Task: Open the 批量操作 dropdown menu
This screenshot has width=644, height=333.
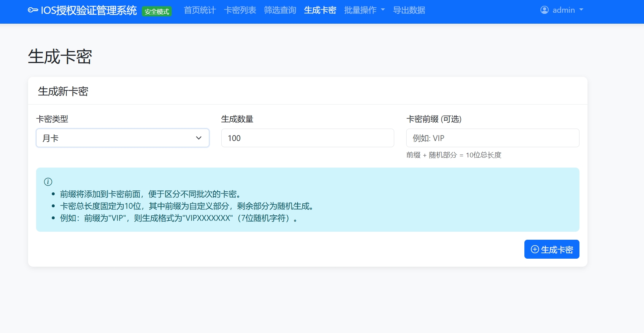Action: (364, 10)
